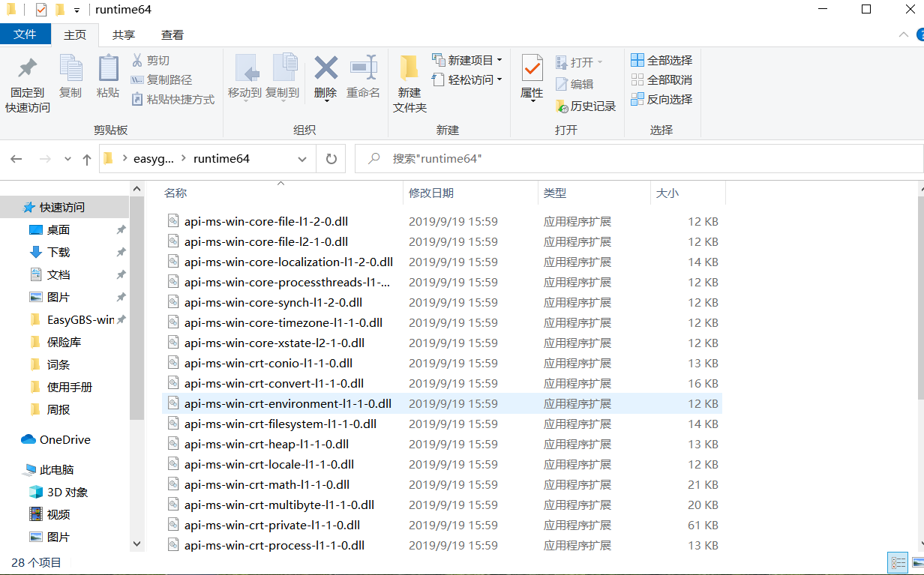Switch to the 查看 view tab
Screen dimensions: 924x575
[x=172, y=34]
